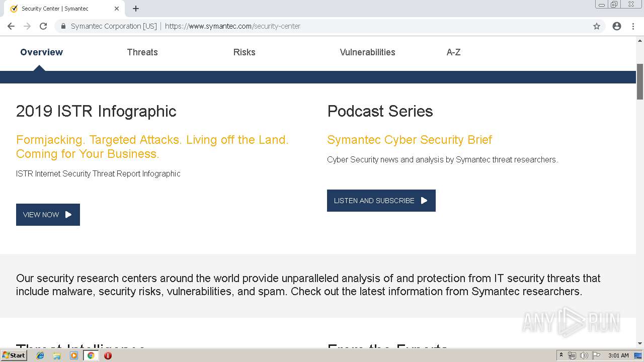Click the LISTEN AND SUBSCRIBE button

point(381,201)
